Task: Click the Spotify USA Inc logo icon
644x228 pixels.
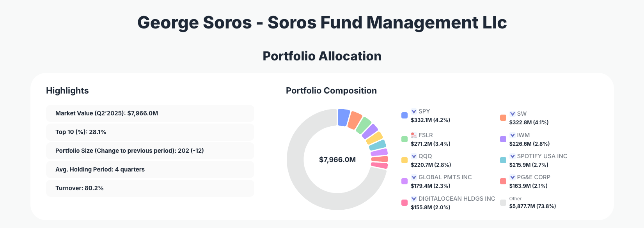Action: coord(513,156)
